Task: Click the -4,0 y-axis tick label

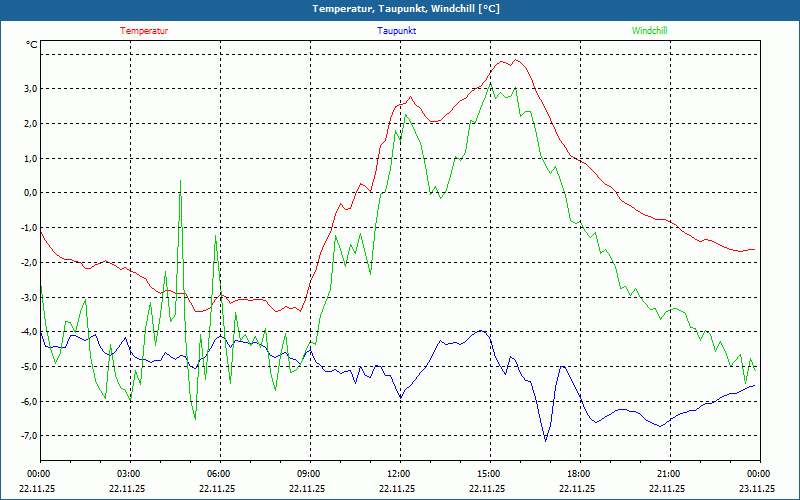Action: tap(28, 332)
